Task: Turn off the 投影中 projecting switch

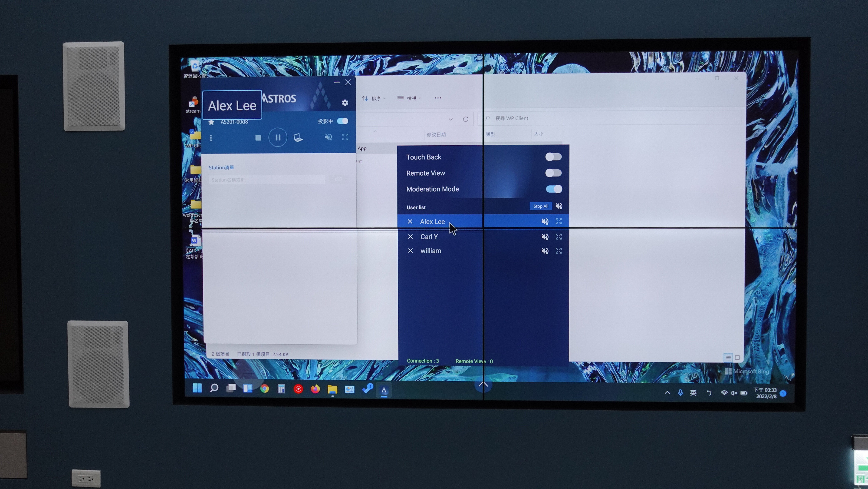Action: tap(342, 121)
